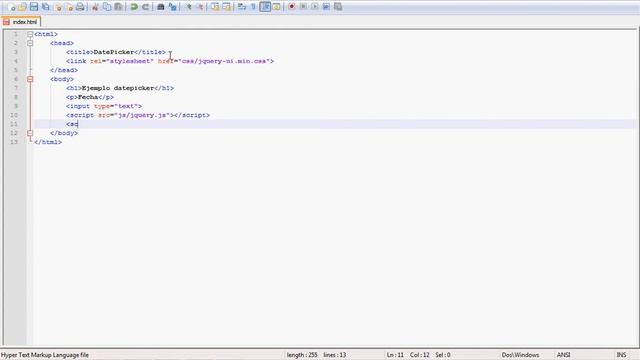
Task: Click the Dos\Windows line ending indicator
Action: click(520, 355)
